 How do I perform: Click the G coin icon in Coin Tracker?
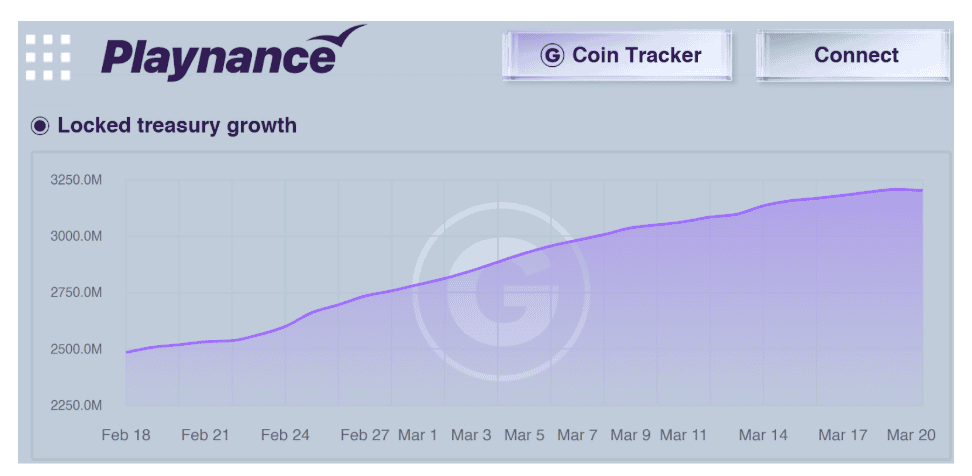[551, 55]
